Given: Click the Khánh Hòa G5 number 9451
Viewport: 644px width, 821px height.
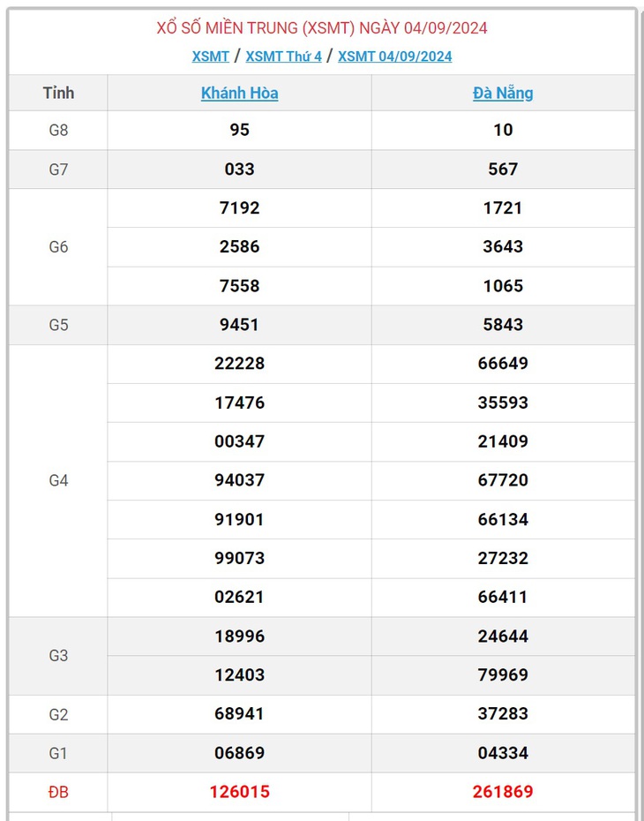Looking at the screenshot, I should (x=240, y=325).
